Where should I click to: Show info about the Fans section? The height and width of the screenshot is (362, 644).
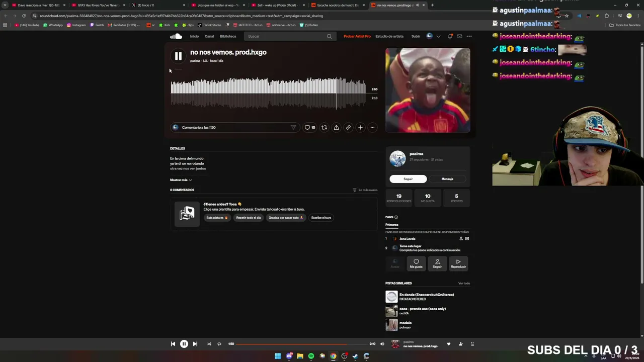[396, 217]
